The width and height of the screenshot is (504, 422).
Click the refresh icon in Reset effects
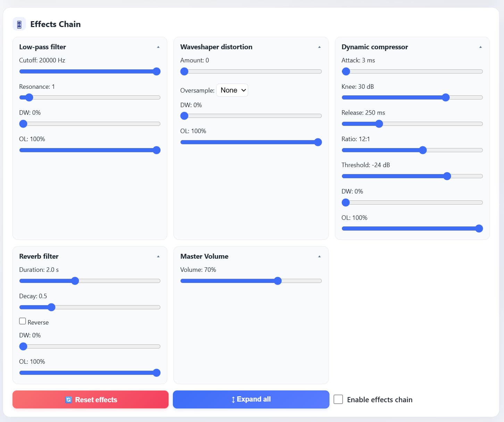69,400
